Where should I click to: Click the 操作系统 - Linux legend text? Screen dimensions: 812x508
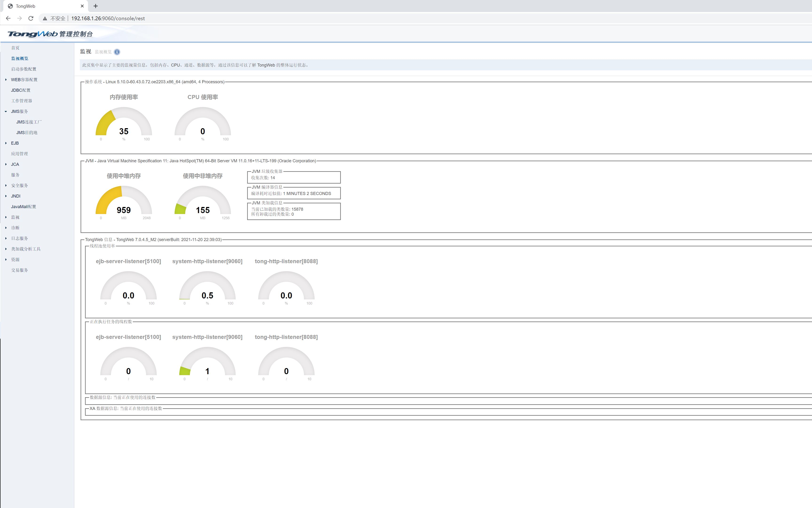point(155,82)
